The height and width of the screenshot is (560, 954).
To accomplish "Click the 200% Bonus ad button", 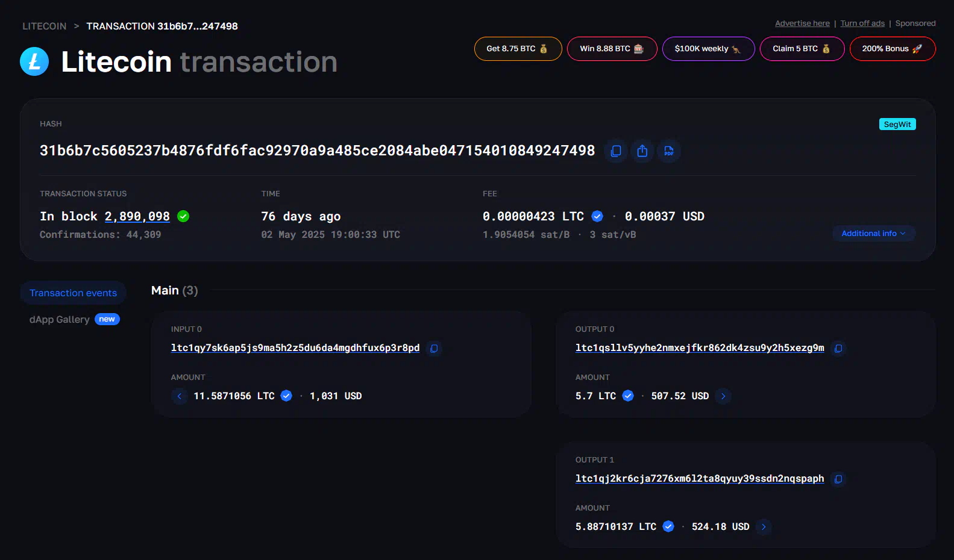I will click(x=892, y=49).
